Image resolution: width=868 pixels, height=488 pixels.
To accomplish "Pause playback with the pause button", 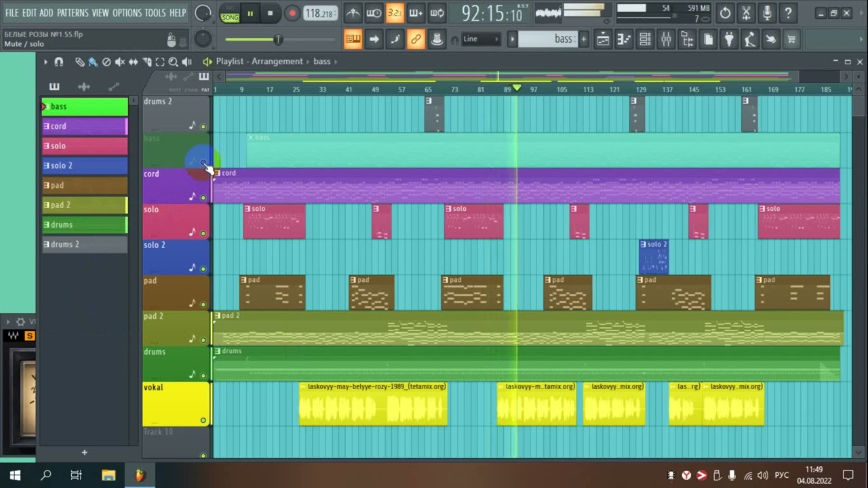I will 250,14.
